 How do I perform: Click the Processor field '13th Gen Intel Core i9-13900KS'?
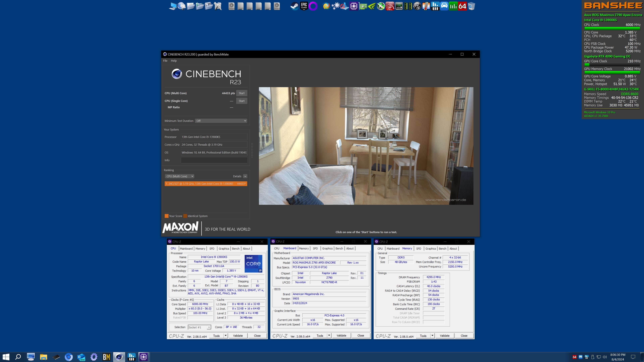[x=214, y=137]
